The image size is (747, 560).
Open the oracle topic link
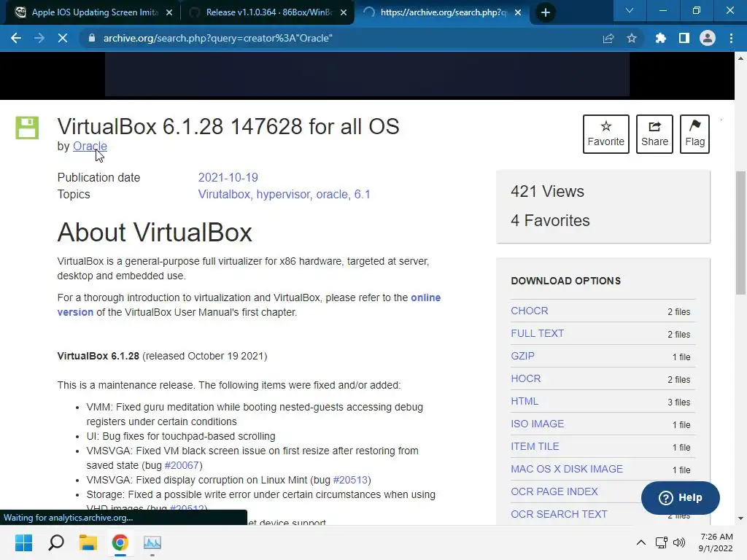[332, 194]
